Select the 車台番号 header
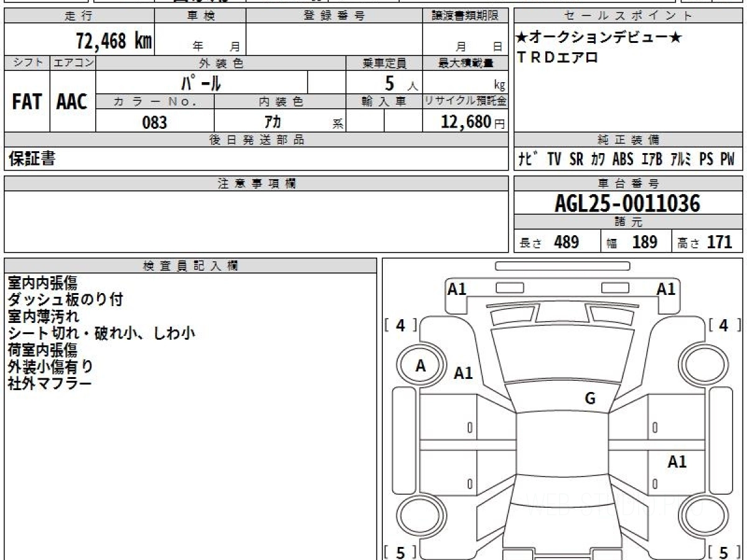Screen dimensions: 747x560 click(x=629, y=184)
